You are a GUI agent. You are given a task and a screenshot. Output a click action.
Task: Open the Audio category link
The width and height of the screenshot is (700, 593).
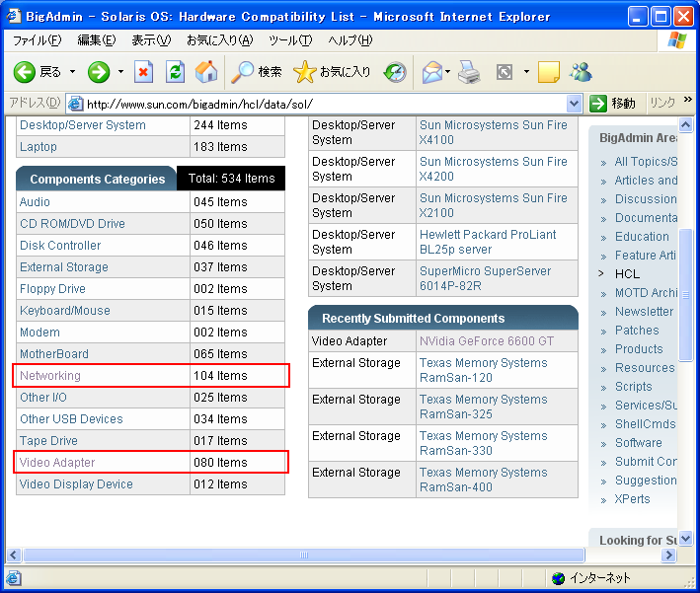click(x=35, y=202)
